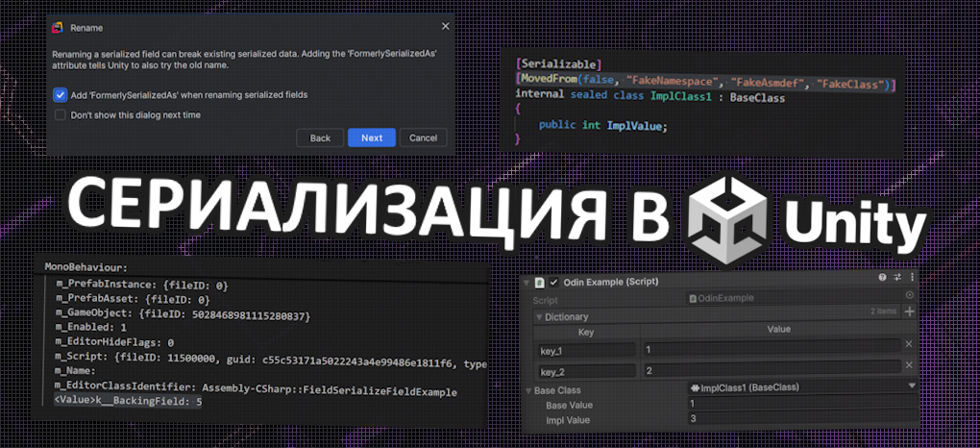Click the key_1 key field
Screen dimensions: 980x448
(586, 350)
